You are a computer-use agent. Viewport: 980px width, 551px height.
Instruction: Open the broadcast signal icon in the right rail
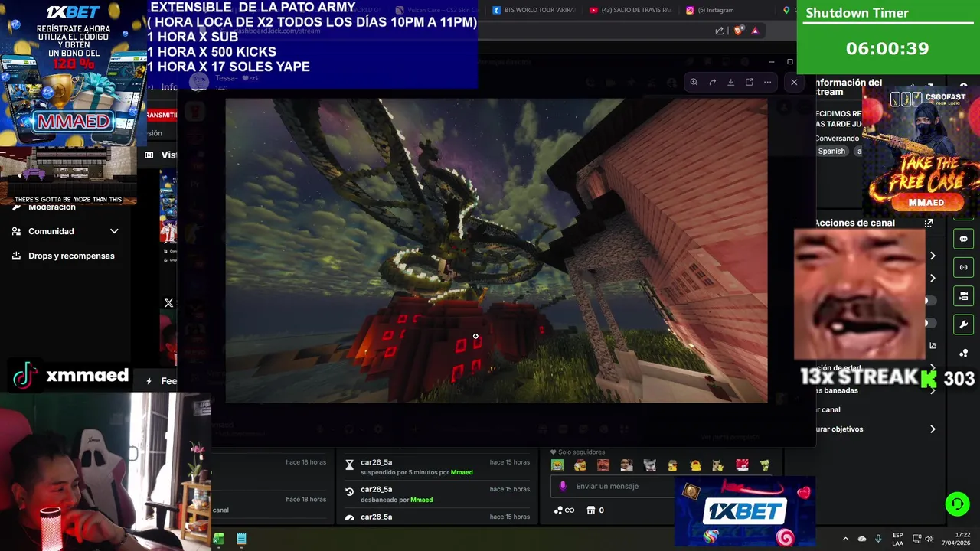pyautogui.click(x=964, y=267)
